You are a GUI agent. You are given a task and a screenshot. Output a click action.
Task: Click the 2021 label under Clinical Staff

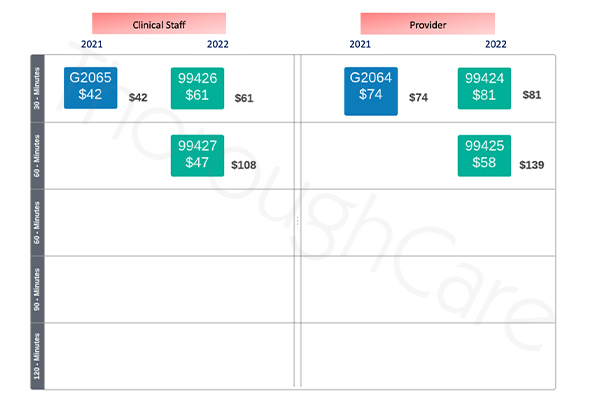click(x=92, y=44)
